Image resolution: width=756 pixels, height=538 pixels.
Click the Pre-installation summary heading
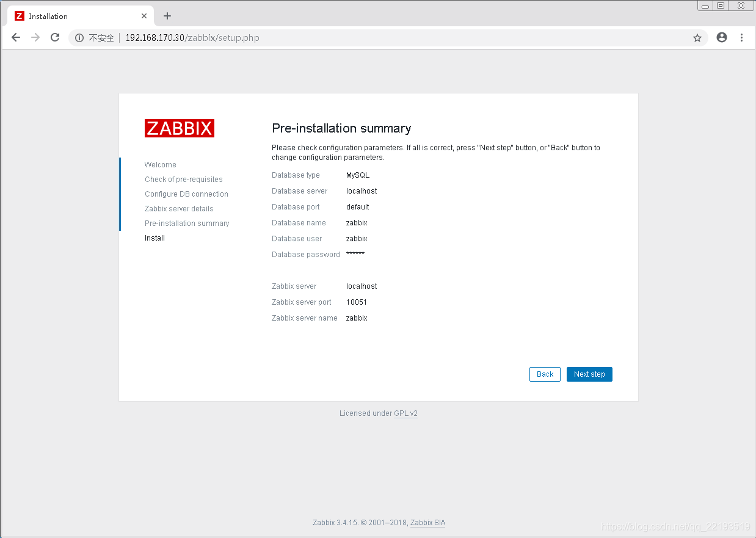[341, 128]
